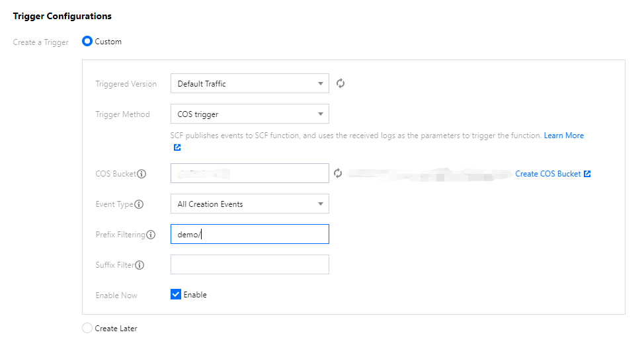Open the Triggered Version dropdown

[x=249, y=83]
